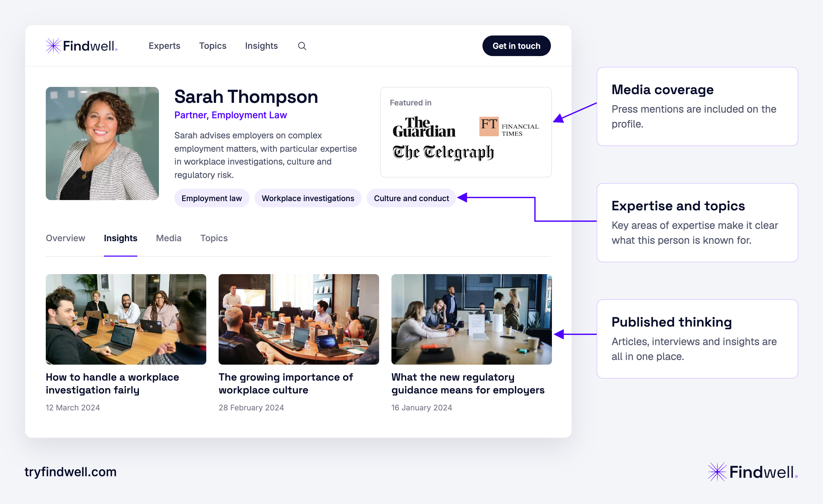Viewport: 823px width, 504px height.
Task: Click the Sarah Thompson name heading
Action: pos(246,97)
